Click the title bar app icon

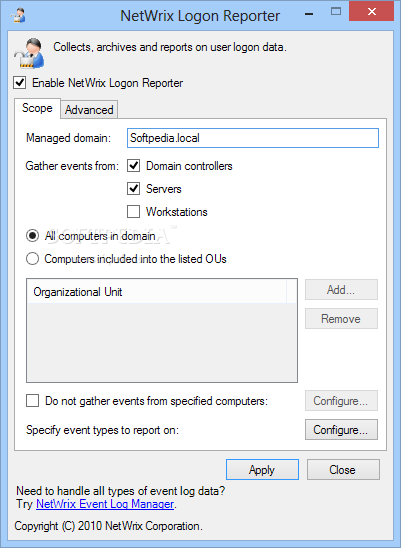tap(18, 15)
